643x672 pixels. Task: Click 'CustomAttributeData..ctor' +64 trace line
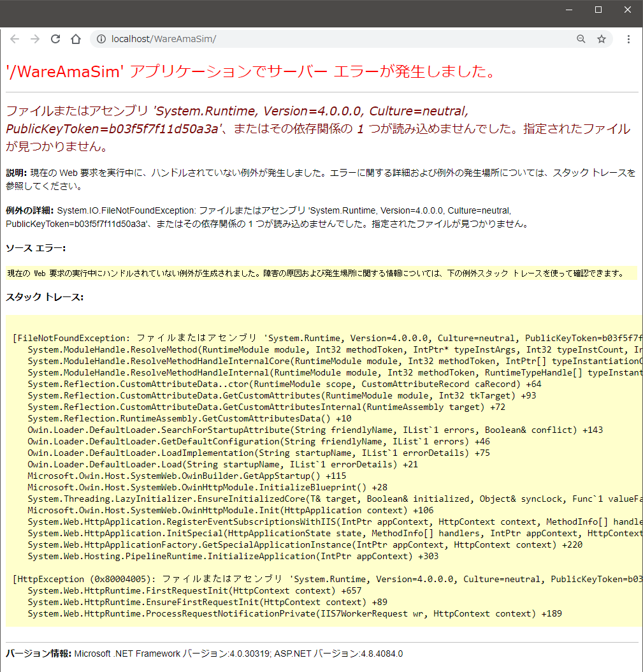[284, 384]
